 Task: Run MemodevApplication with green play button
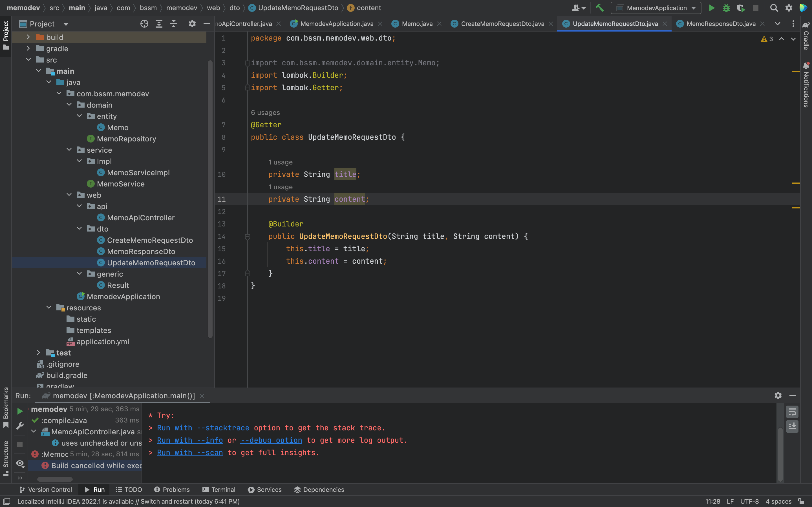[x=711, y=8]
